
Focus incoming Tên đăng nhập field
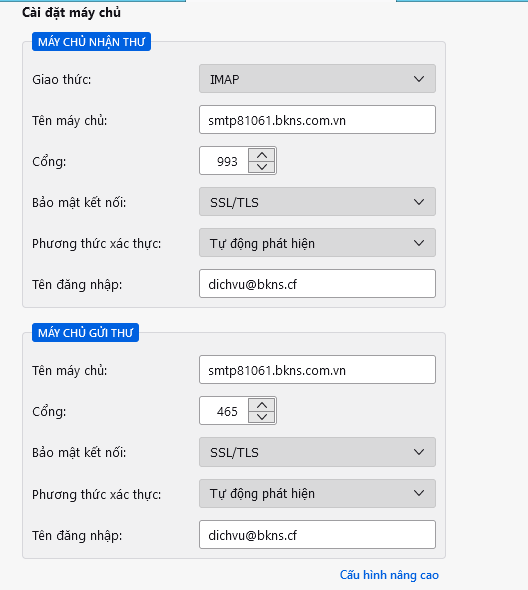317,284
